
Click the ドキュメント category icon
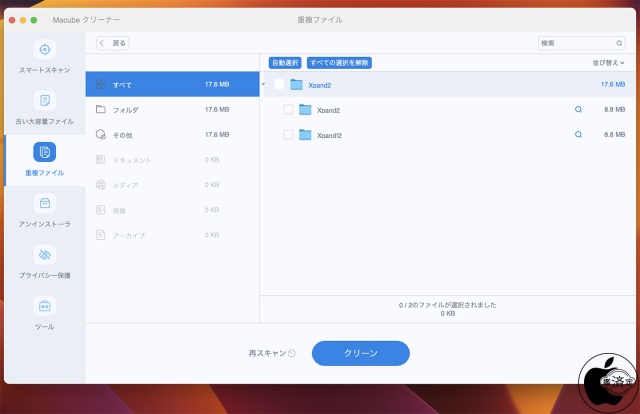tap(101, 160)
